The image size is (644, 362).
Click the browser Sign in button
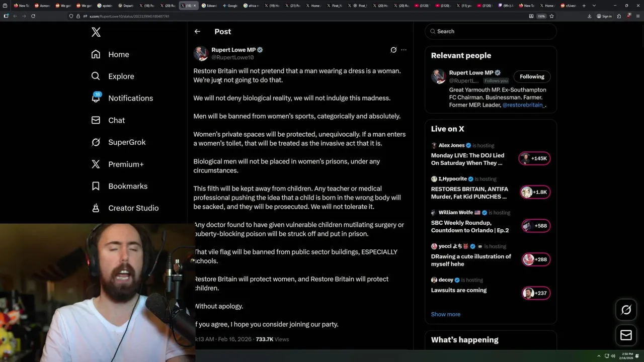tap(604, 16)
